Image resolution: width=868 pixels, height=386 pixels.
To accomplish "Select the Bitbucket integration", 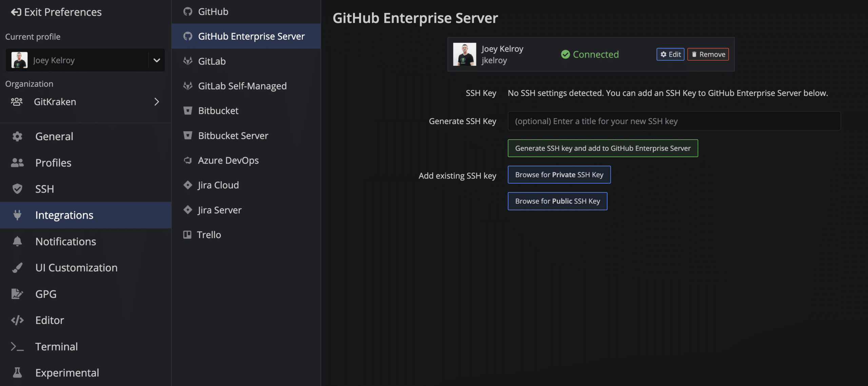I will coord(246,110).
